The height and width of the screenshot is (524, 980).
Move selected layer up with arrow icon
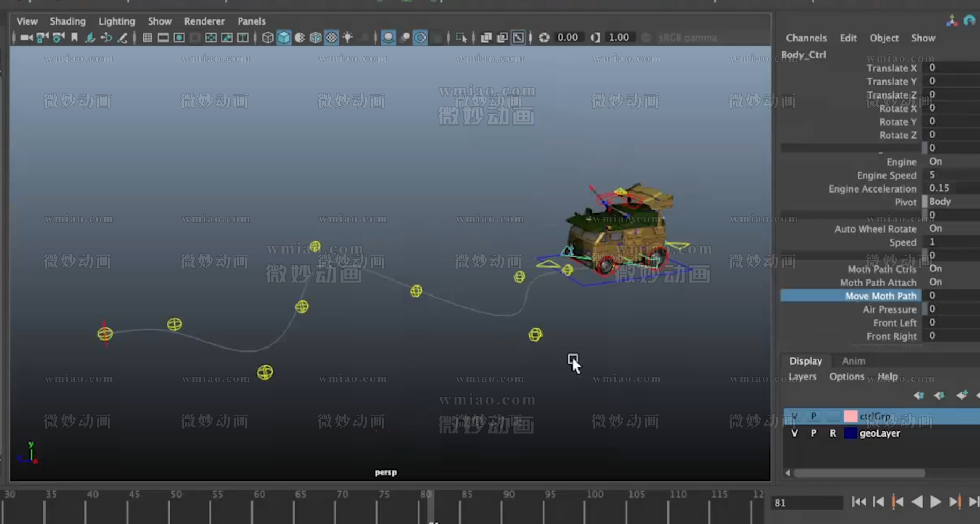click(x=918, y=395)
